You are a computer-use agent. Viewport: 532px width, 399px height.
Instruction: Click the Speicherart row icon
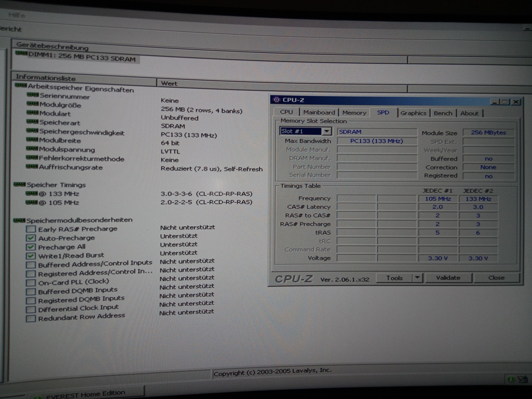pyautogui.click(x=32, y=122)
